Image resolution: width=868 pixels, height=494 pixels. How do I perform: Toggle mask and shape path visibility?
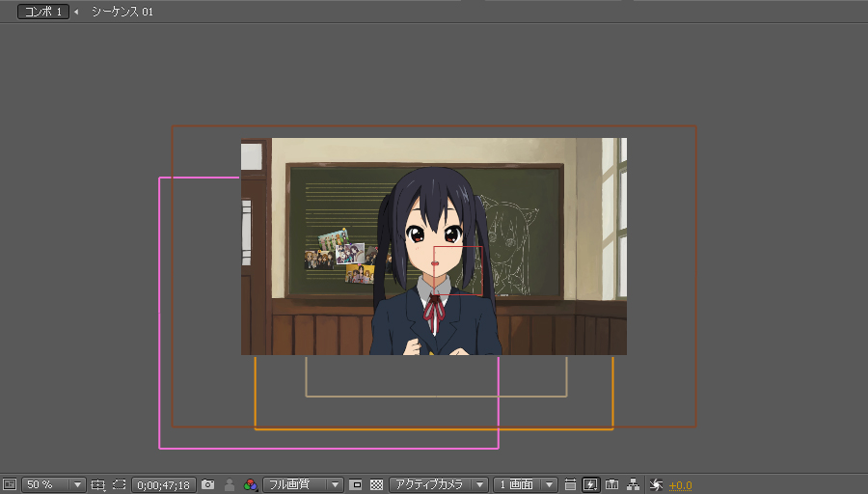pos(119,484)
